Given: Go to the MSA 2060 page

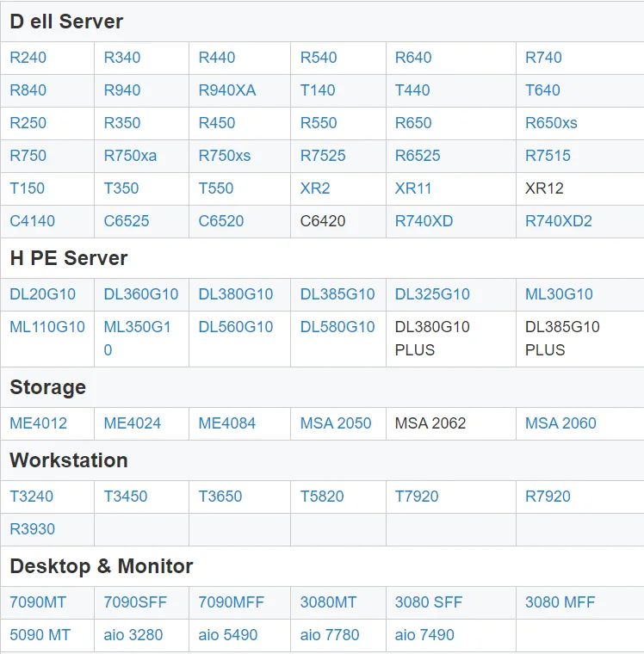Looking at the screenshot, I should (560, 423).
